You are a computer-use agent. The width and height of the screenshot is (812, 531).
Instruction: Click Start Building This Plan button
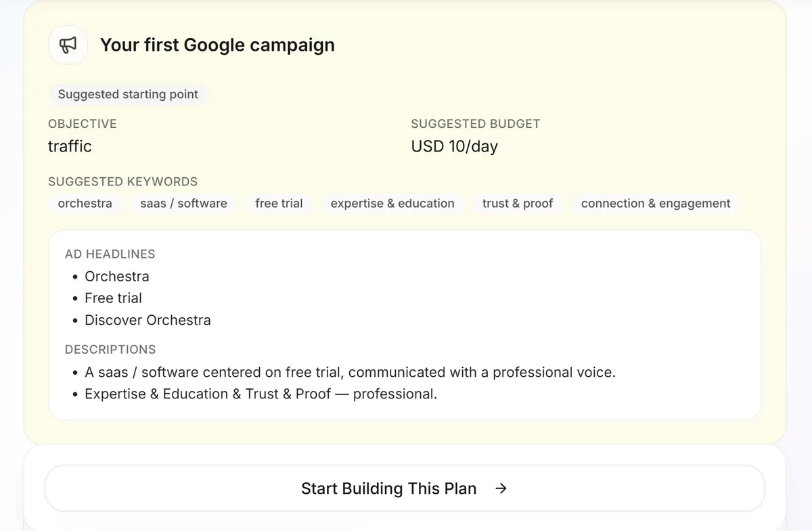point(405,488)
